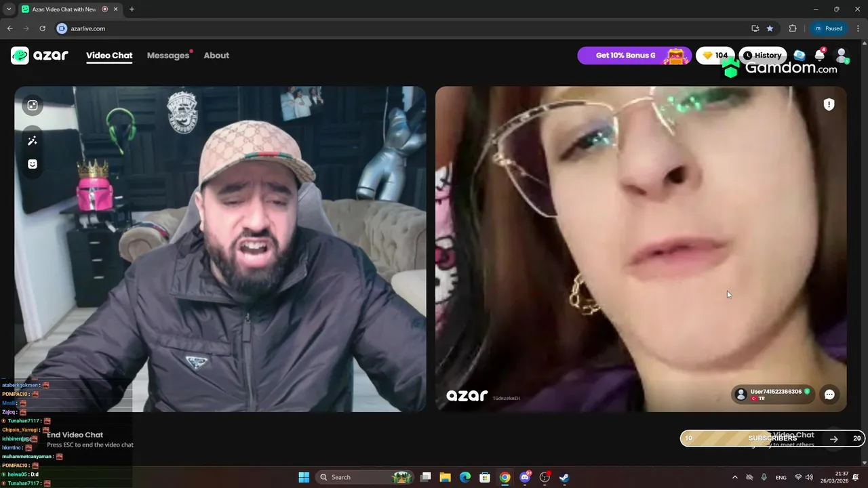Click the heiwa05 chat message
Image resolution: width=868 pixels, height=488 pixels.
point(20,474)
